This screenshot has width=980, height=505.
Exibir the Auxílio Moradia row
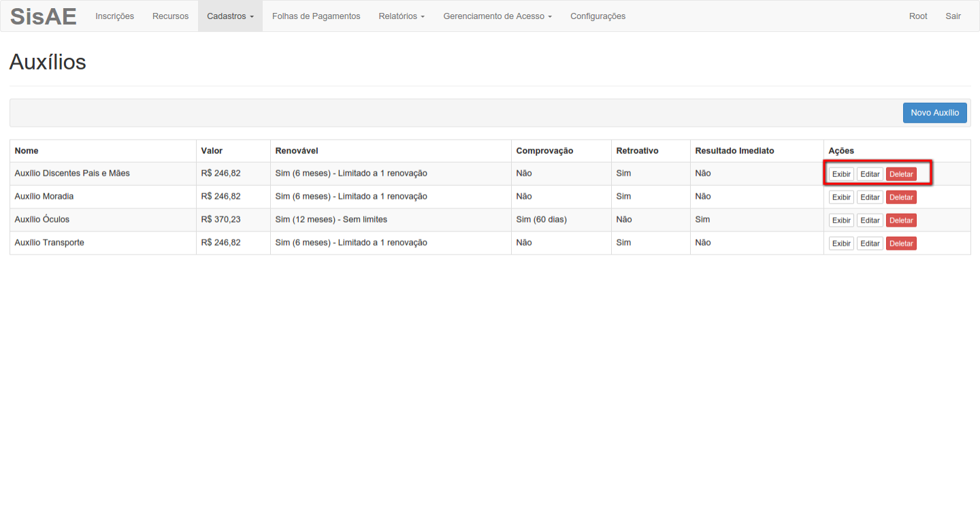coord(841,197)
